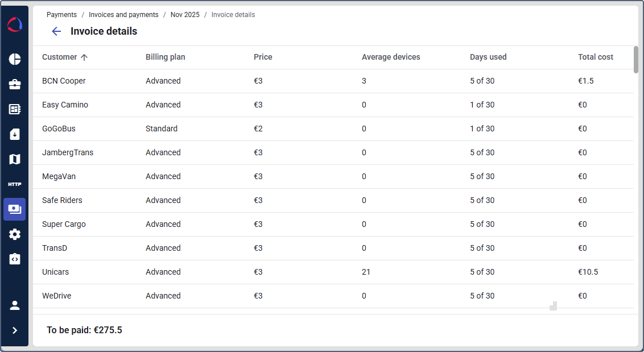
Task: Open the pie chart dashboard icon
Action: pyautogui.click(x=15, y=59)
